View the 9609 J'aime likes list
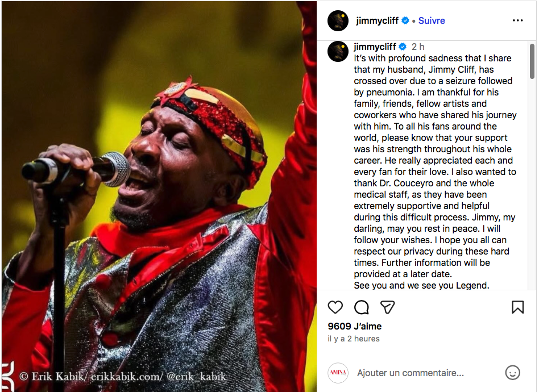Image resolution: width=539 pixels, height=392 pixels. [x=354, y=326]
